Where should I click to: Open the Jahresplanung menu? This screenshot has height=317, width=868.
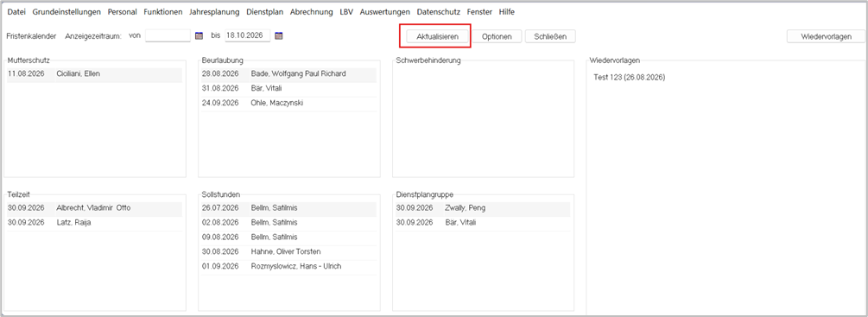[x=214, y=11]
